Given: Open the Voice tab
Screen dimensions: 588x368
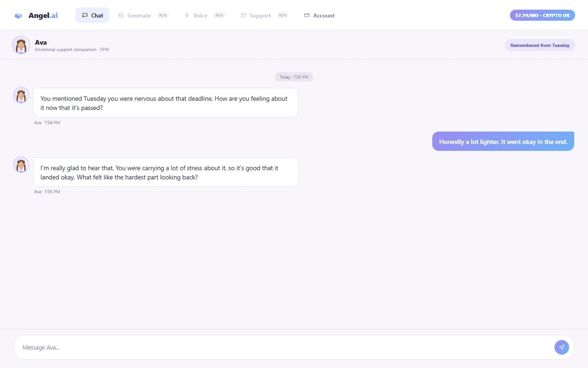Looking at the screenshot, I should click(x=204, y=15).
